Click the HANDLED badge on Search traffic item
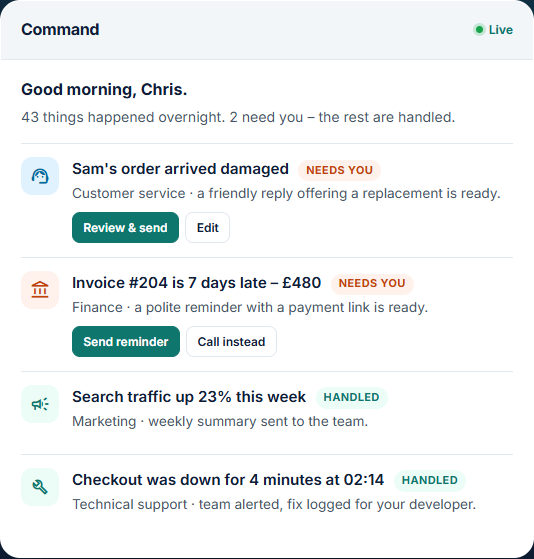The image size is (534, 559). [x=351, y=398]
